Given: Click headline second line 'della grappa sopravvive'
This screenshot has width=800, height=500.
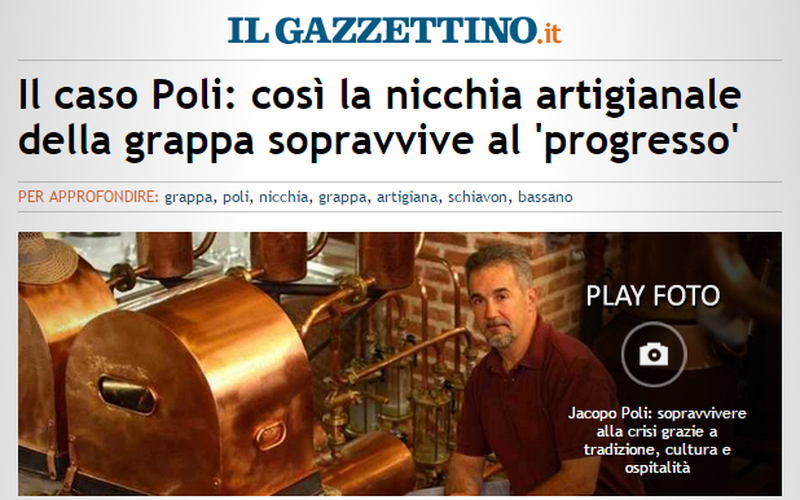Looking at the screenshot, I should pos(246,142).
